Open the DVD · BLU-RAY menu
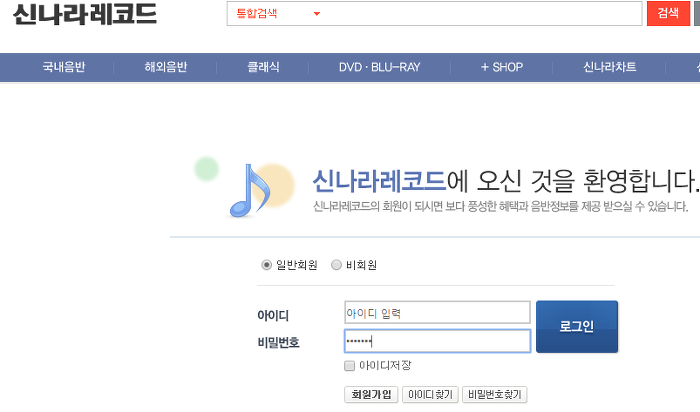The image size is (700, 412). pyautogui.click(x=379, y=67)
